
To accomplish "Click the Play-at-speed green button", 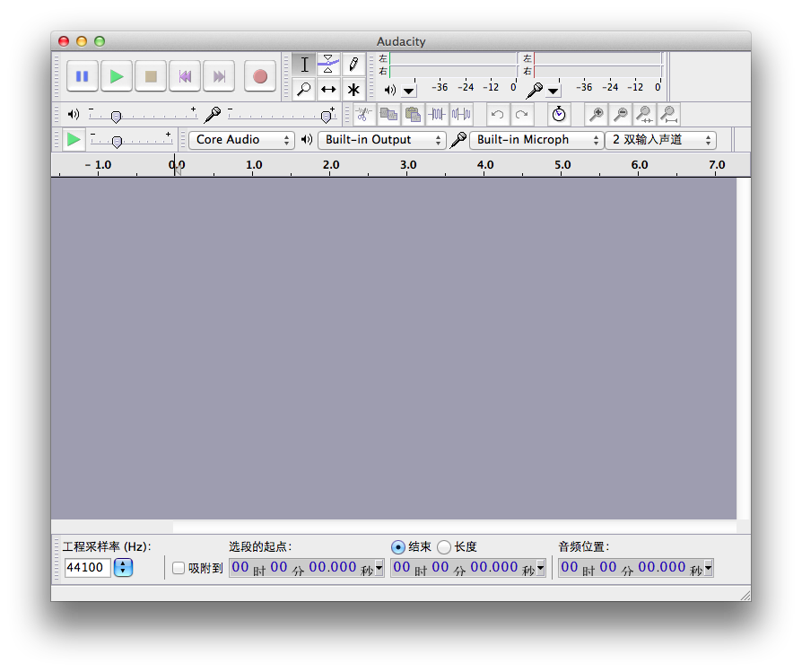I will click(x=74, y=139).
